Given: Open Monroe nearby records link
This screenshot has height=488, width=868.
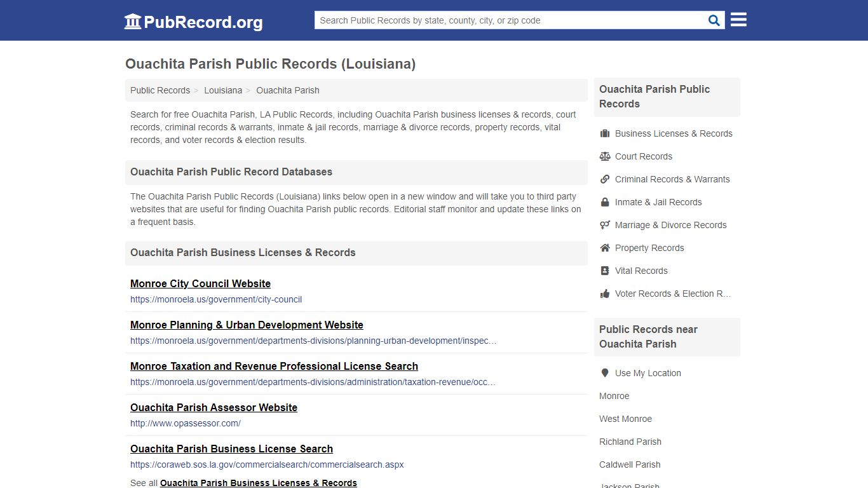Looking at the screenshot, I should point(614,396).
